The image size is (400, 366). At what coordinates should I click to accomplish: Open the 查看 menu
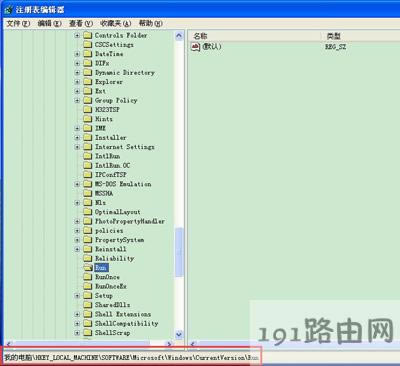(x=80, y=23)
